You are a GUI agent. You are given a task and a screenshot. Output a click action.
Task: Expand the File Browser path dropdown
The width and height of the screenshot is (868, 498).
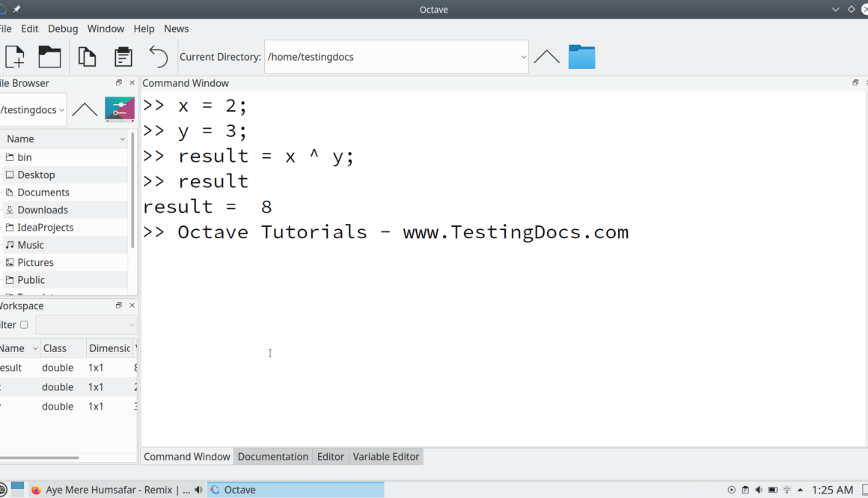point(61,109)
